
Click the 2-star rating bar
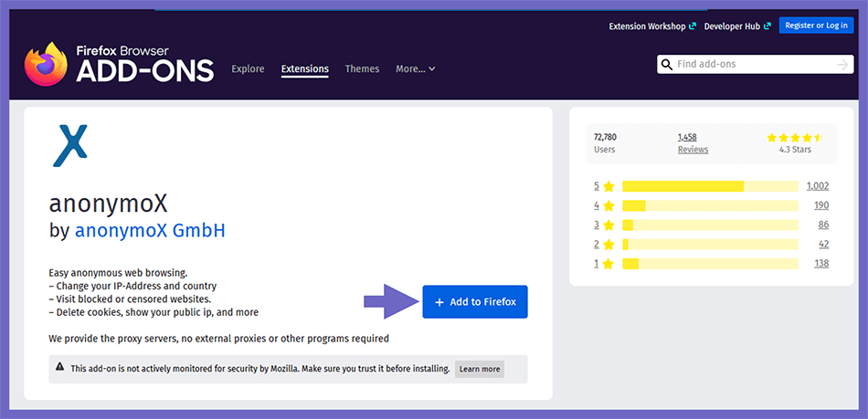pos(710,245)
